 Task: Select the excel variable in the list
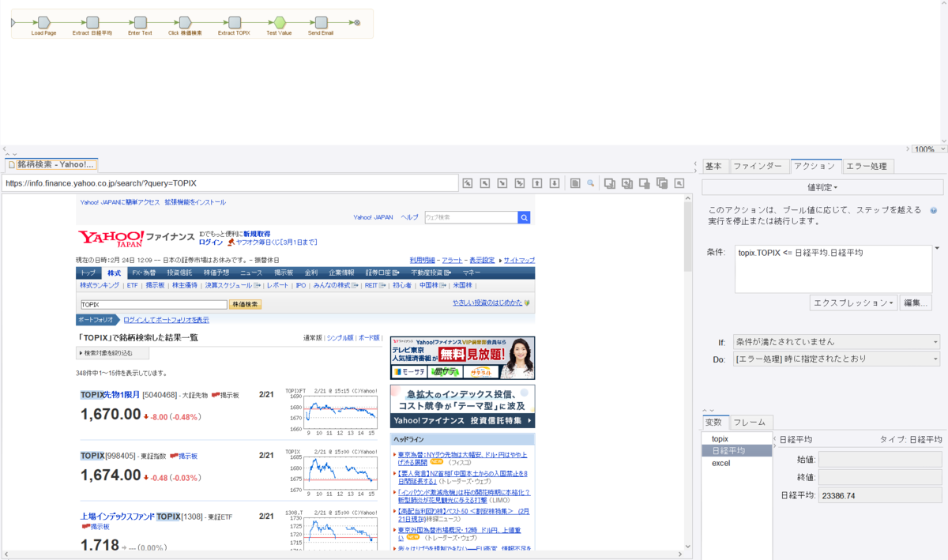736,463
